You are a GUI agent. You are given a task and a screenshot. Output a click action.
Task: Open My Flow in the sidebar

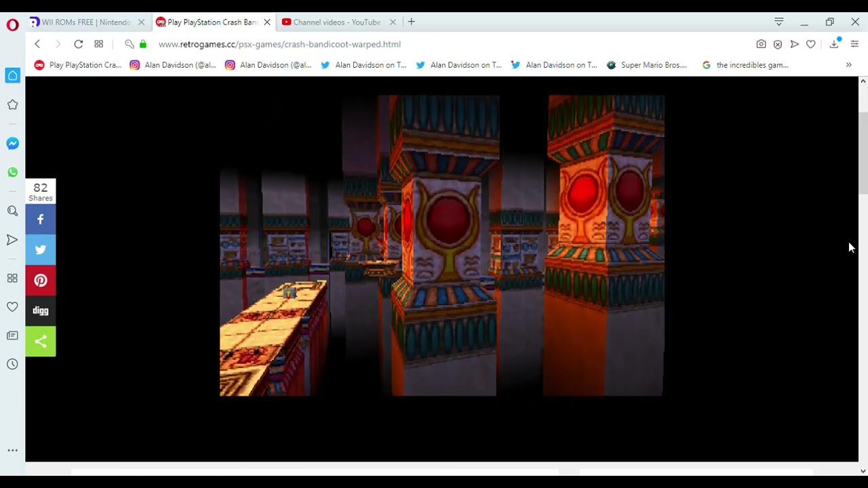click(12, 239)
